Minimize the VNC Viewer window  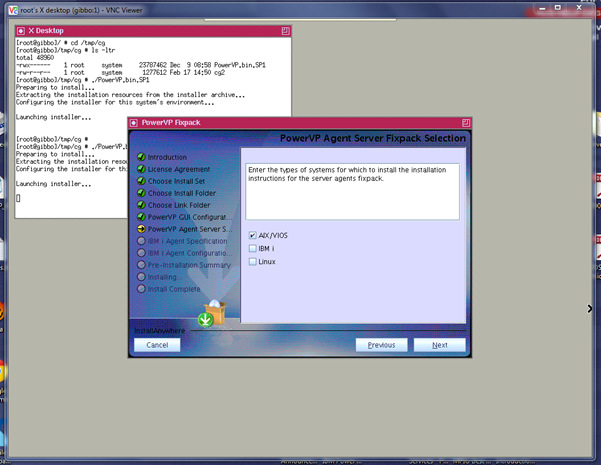coord(542,8)
